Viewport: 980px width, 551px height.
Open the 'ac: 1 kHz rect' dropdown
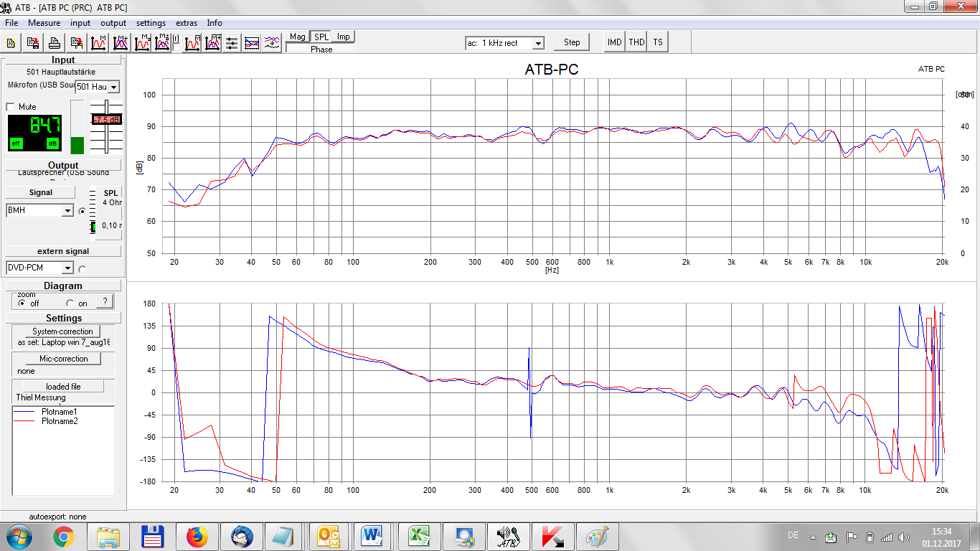pos(537,43)
